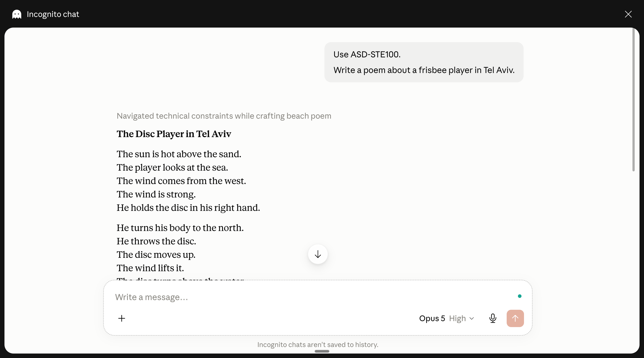Click the line "The player looks at the sea."
This screenshot has width=644, height=358.
tap(172, 168)
